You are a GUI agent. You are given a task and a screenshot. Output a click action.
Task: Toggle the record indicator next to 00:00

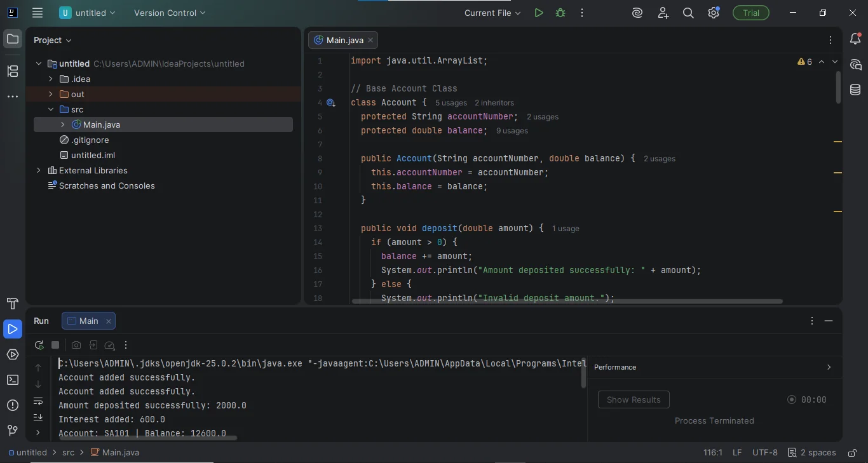tap(792, 399)
